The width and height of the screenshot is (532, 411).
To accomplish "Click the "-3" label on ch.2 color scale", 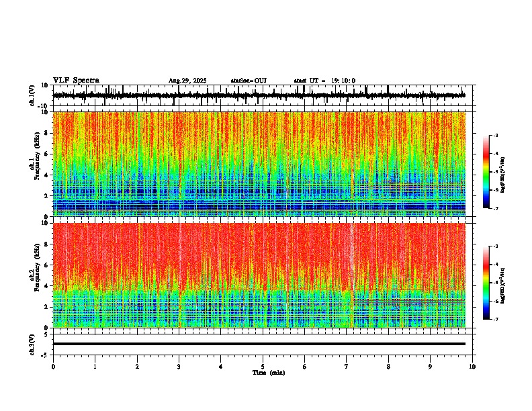I will coord(495,246).
